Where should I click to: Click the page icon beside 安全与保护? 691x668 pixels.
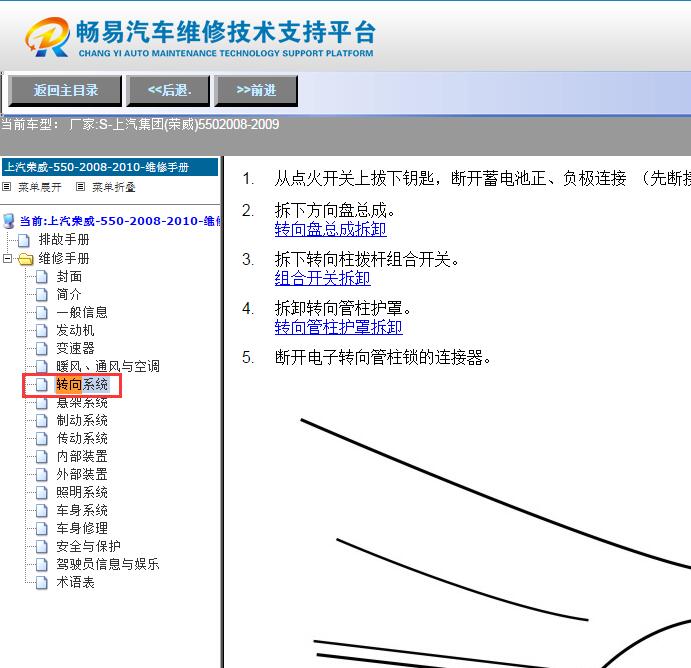pyautogui.click(x=41, y=546)
